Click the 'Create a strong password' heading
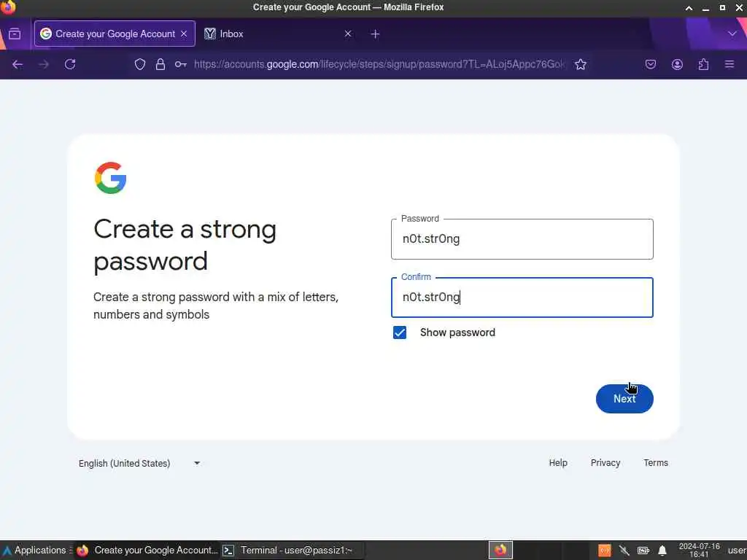This screenshot has height=560, width=747. [x=185, y=245]
